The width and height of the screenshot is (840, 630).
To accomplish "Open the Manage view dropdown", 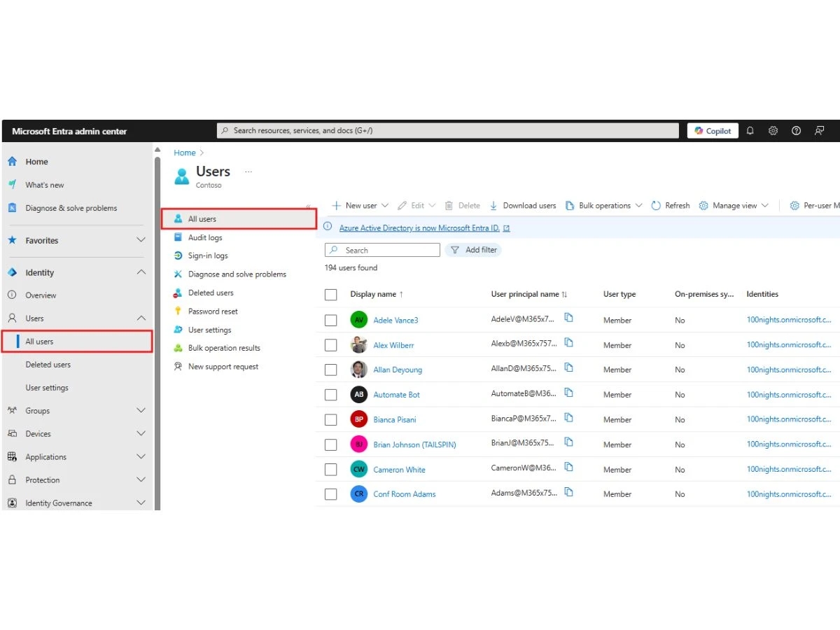I will 734,206.
